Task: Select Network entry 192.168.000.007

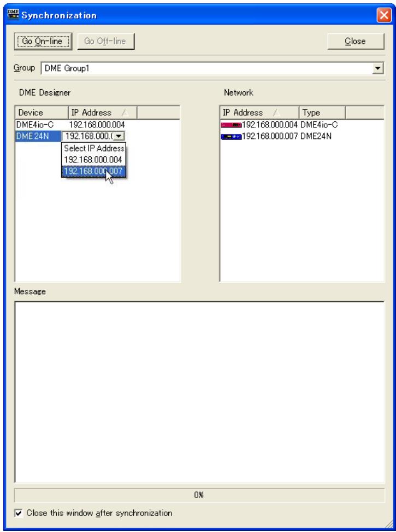Action: click(269, 136)
